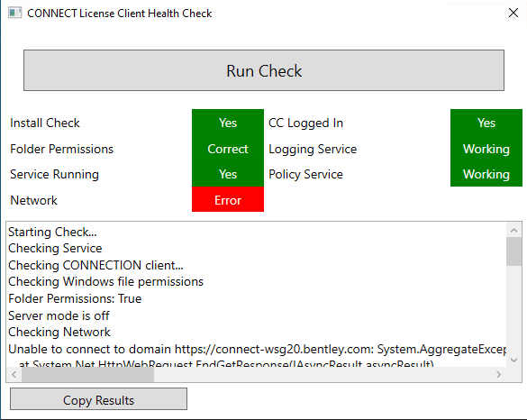Click the 'Policy Service' label
The height and width of the screenshot is (420, 527).
click(306, 174)
